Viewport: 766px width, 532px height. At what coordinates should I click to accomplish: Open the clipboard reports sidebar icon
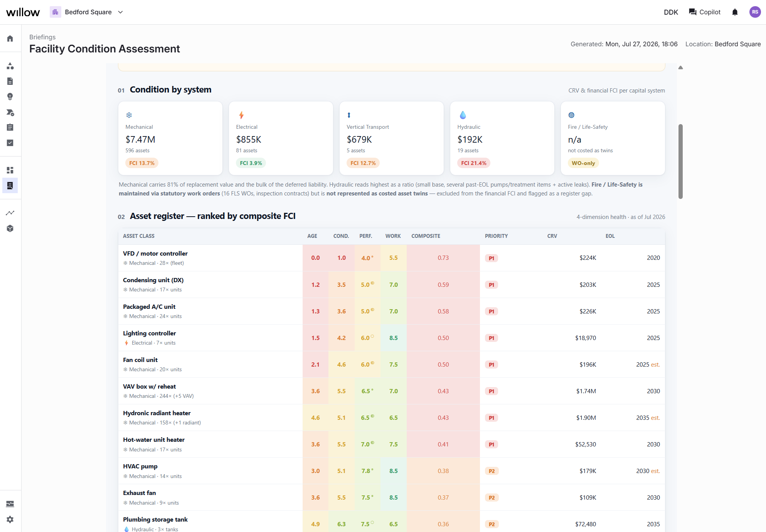[10, 128]
